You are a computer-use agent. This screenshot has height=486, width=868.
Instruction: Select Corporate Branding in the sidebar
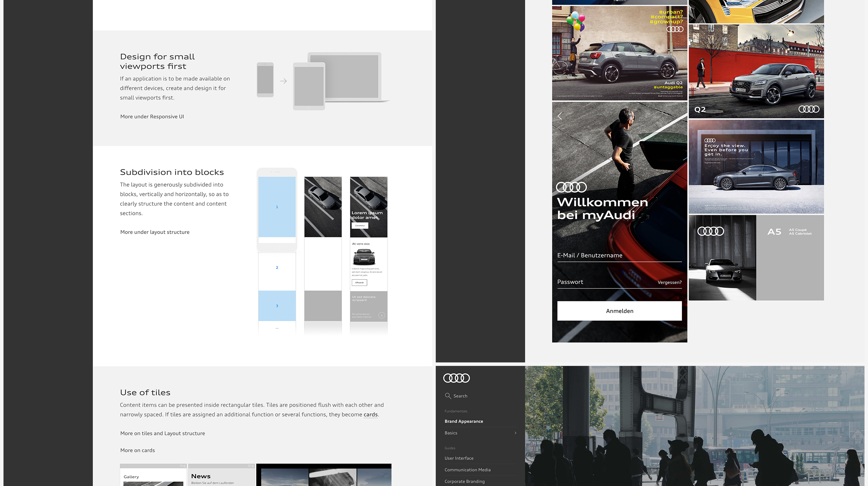[464, 481]
